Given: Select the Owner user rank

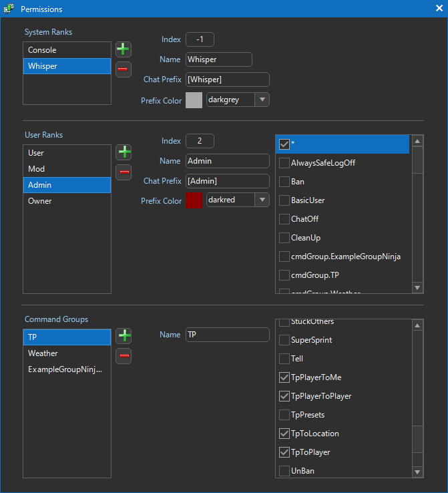Looking at the screenshot, I should (x=67, y=201).
